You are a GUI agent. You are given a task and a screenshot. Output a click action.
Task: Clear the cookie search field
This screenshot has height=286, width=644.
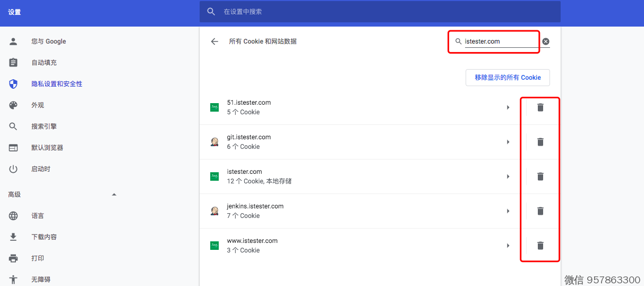(546, 41)
